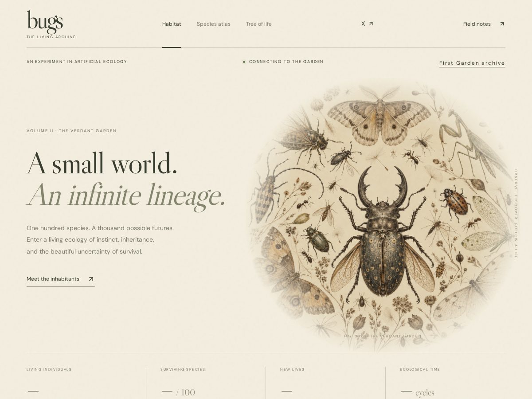Screen dimensions: 532x399
Task: Click the 'AN EXPERIMENT IN ARTIFICIAL ECOLOGY' text
Action: 77,62
